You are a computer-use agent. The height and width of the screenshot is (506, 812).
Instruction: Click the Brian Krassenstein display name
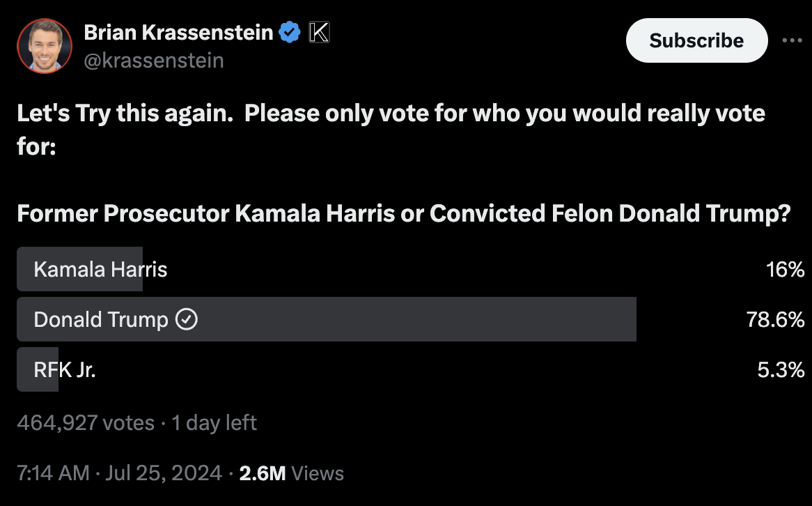click(x=178, y=32)
